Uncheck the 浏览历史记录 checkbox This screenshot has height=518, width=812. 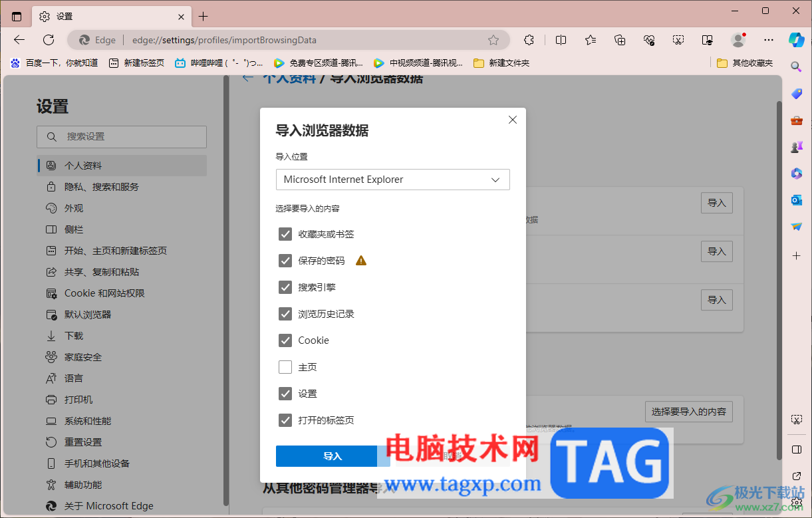(x=285, y=313)
